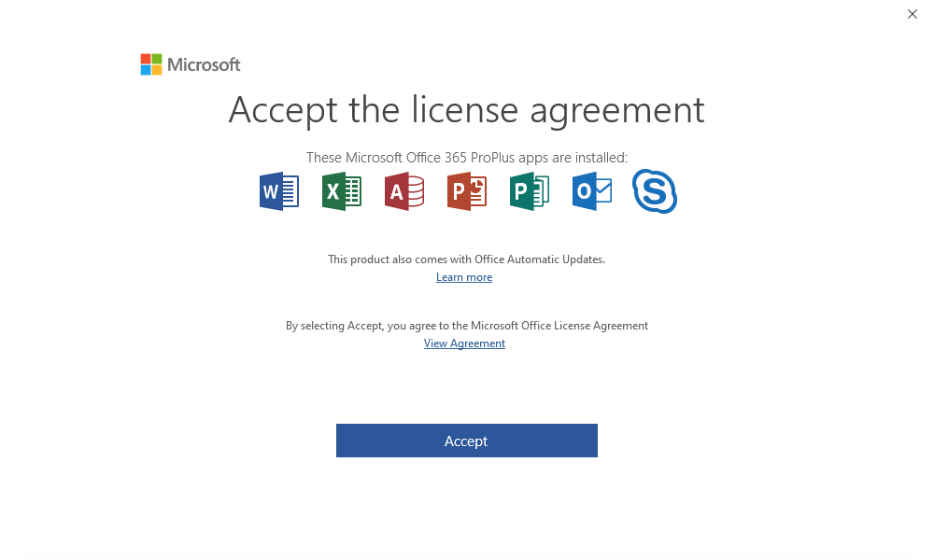Click the Publisher app icon
The width and height of the screenshot is (934, 560).
coord(530,191)
